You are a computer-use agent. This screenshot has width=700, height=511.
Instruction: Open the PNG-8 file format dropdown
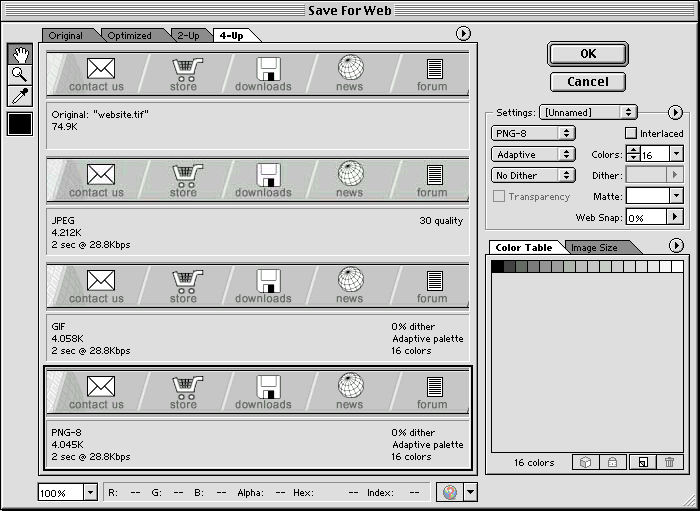coord(533,133)
